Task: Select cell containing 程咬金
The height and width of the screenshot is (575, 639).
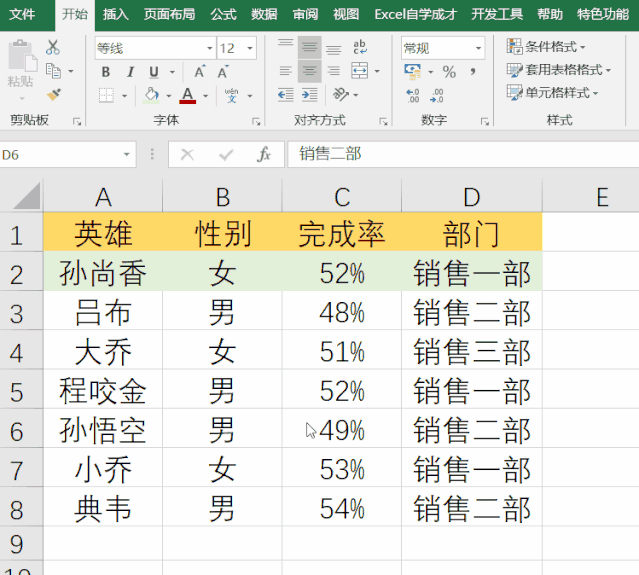Action: pyautogui.click(x=102, y=390)
